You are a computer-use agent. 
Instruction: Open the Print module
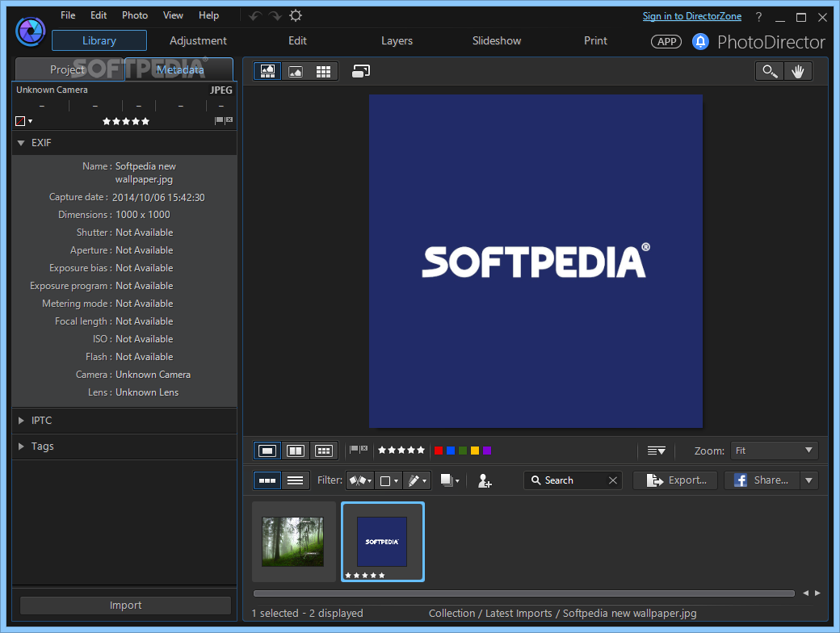[595, 40]
